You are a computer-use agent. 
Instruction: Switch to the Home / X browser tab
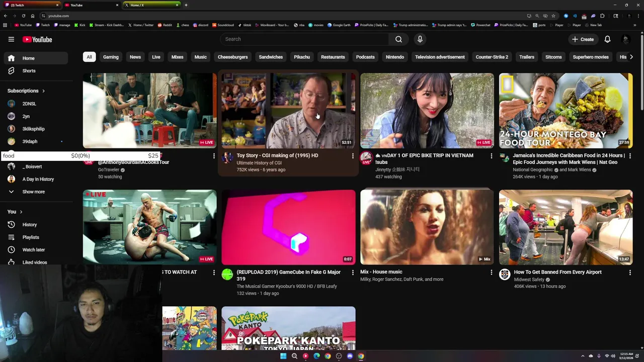click(x=151, y=5)
